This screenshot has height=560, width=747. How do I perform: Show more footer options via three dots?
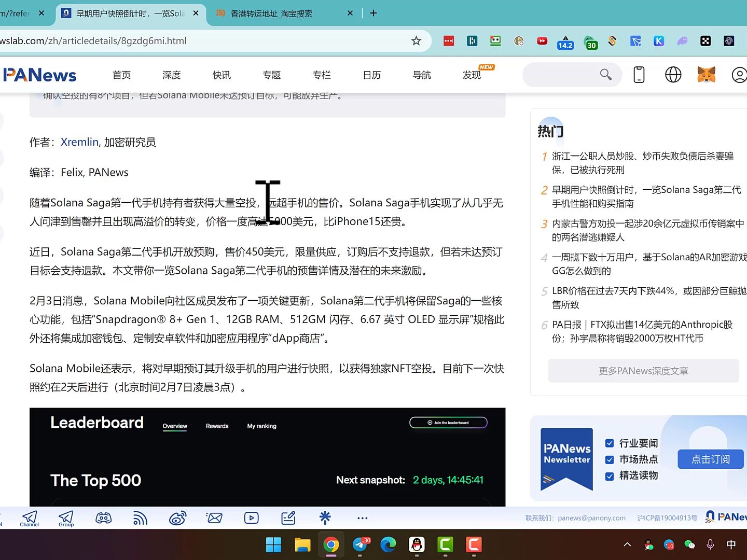tap(363, 518)
